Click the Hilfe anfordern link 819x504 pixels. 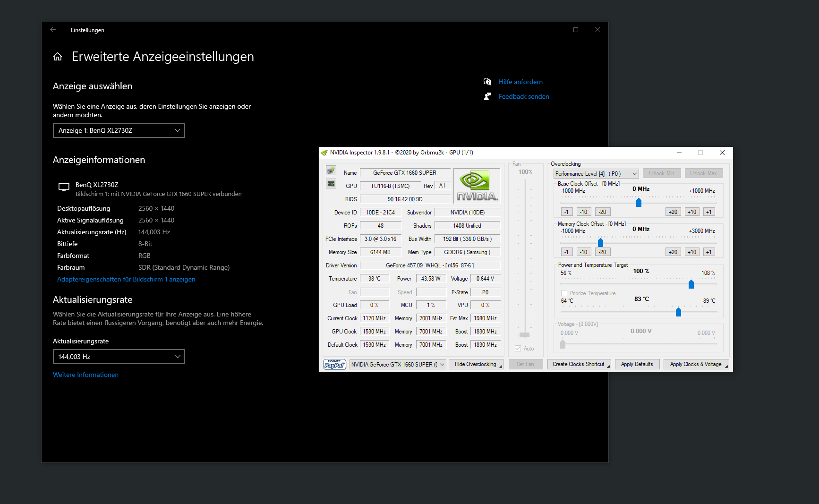pos(520,82)
